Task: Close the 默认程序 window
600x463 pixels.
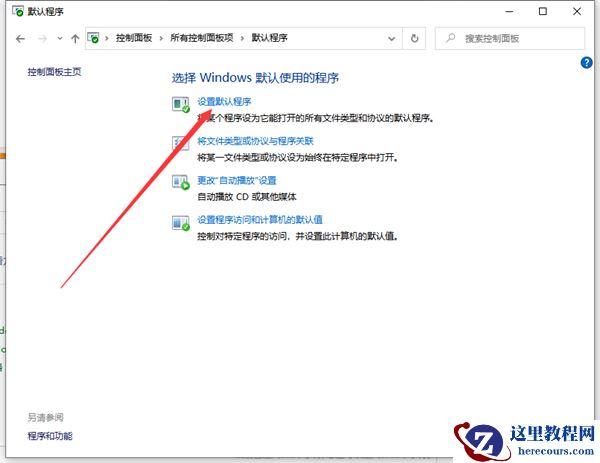Action: [x=577, y=11]
